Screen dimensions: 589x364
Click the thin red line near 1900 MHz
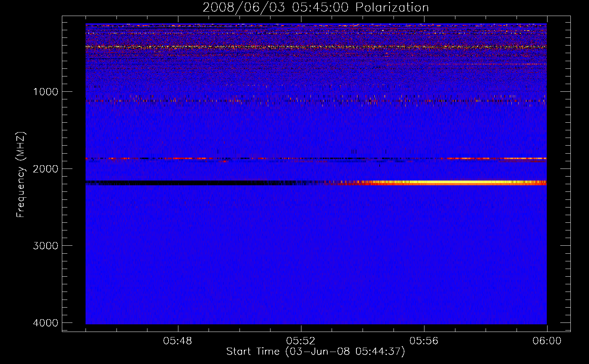[x=316, y=159]
